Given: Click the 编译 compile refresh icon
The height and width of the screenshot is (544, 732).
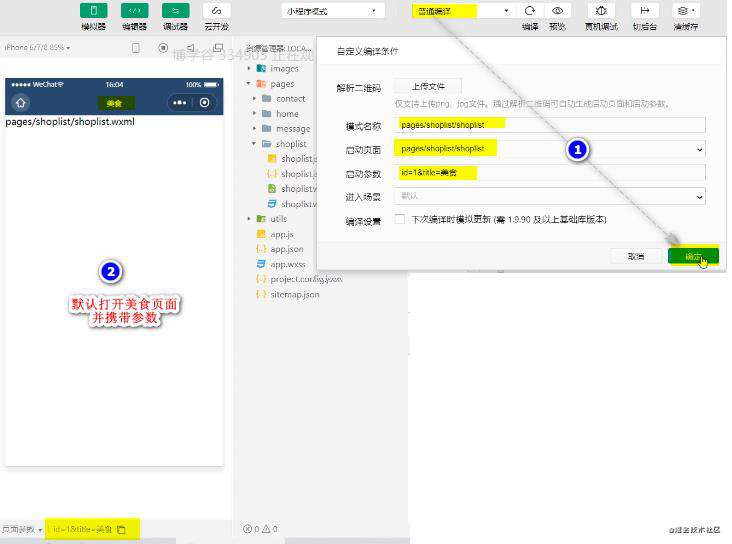Looking at the screenshot, I should [529, 11].
